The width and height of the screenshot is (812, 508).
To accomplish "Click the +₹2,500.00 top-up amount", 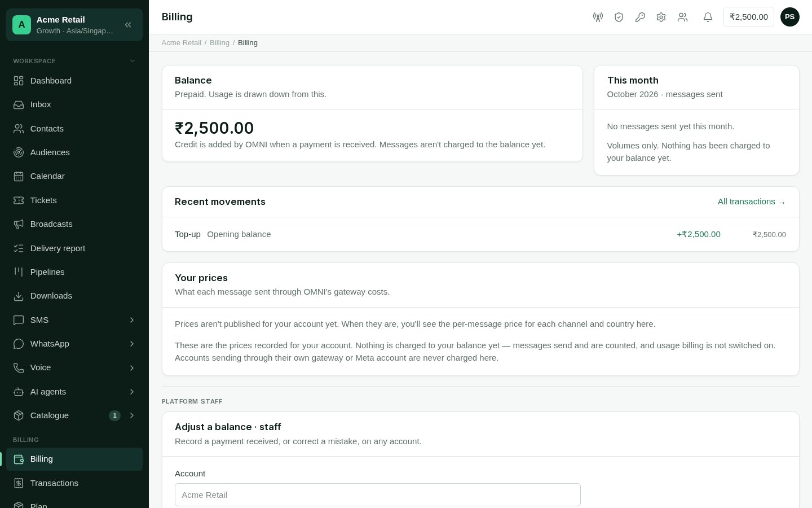I will (x=699, y=234).
